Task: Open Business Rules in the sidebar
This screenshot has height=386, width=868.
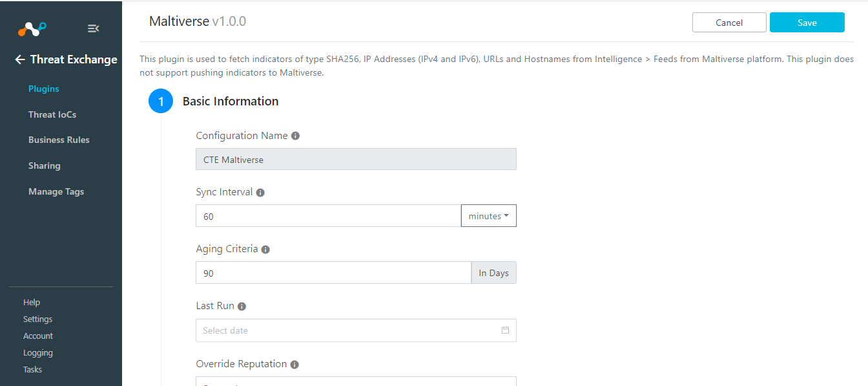Action: click(59, 140)
